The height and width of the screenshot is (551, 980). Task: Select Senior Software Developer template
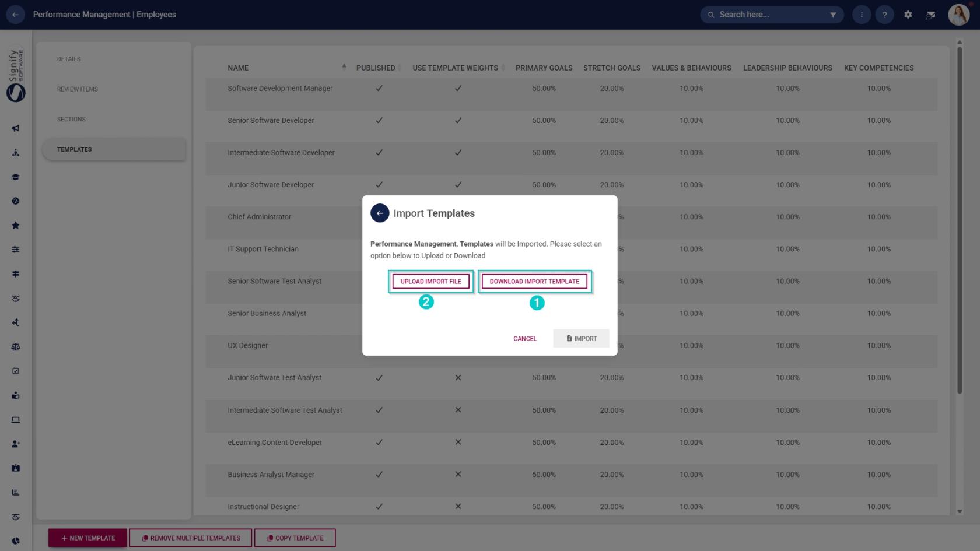coord(271,121)
